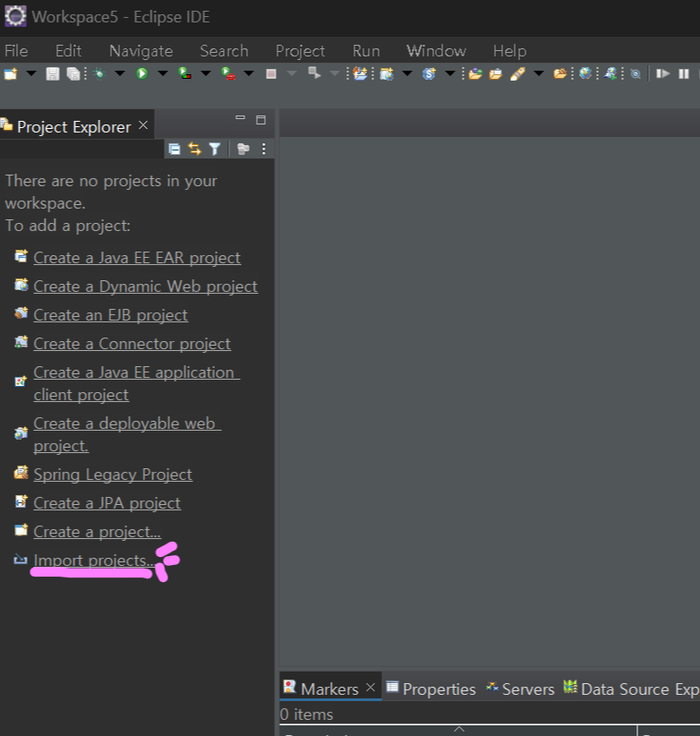Expand the web project creation dropdown arrow

pyautogui.click(x=407, y=73)
